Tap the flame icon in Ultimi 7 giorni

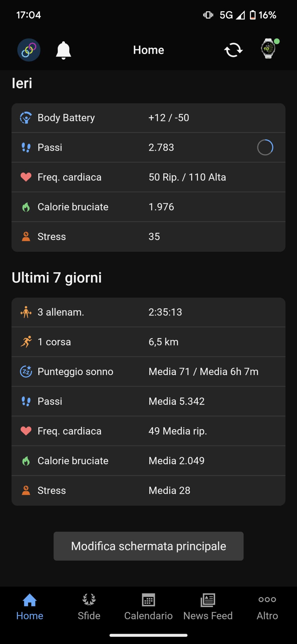[x=26, y=461]
